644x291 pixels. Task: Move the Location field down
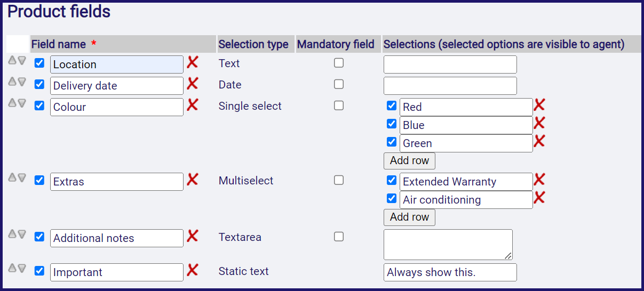pos(22,60)
